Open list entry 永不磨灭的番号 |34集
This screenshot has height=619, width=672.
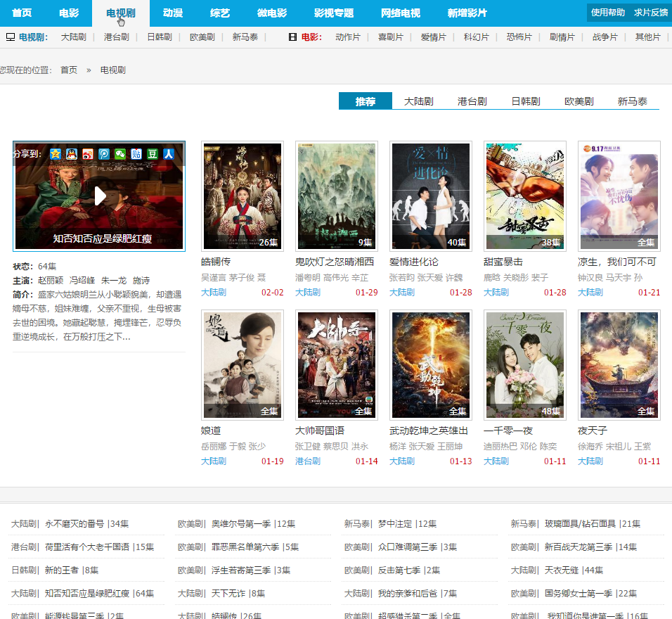[87, 524]
